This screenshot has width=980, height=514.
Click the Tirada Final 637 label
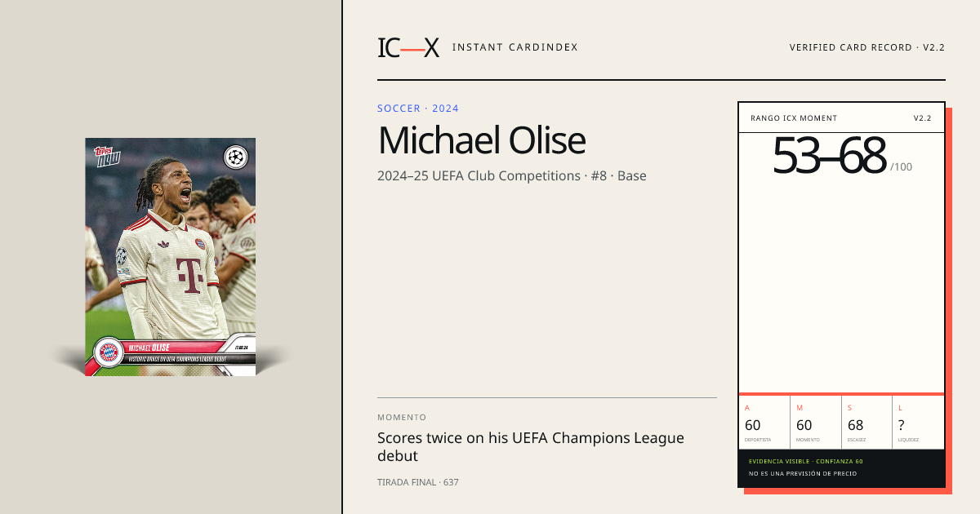pos(418,482)
